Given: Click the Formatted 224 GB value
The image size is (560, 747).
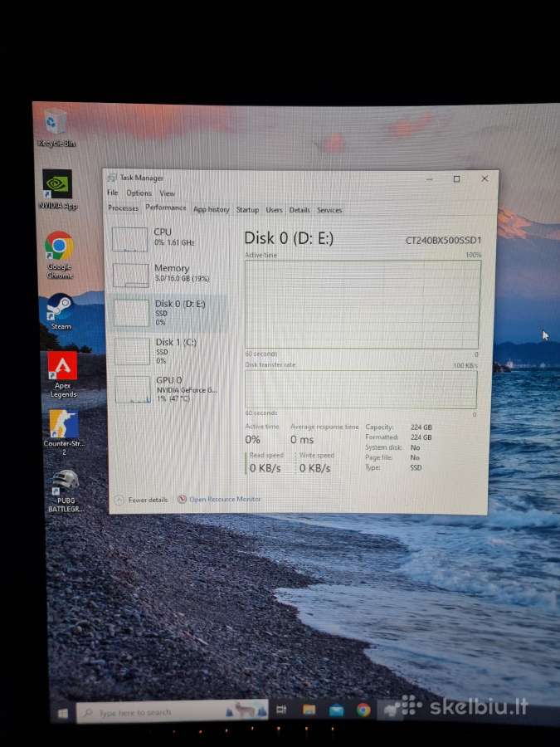Looking at the screenshot, I should (x=421, y=437).
